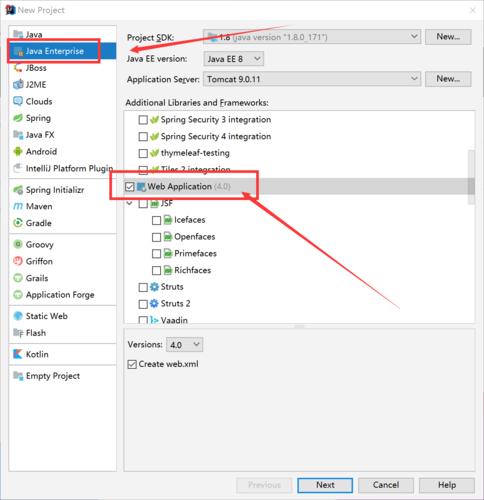The height and width of the screenshot is (500, 484).
Task: Uncheck the Web Application checkbox
Action: [130, 187]
